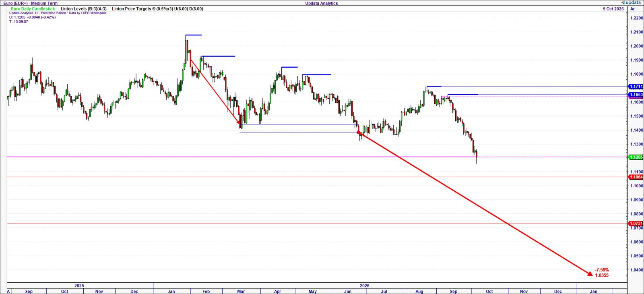The image size is (644, 294).
Task: Click the red 1.0731 target price tag
Action: 636,224
